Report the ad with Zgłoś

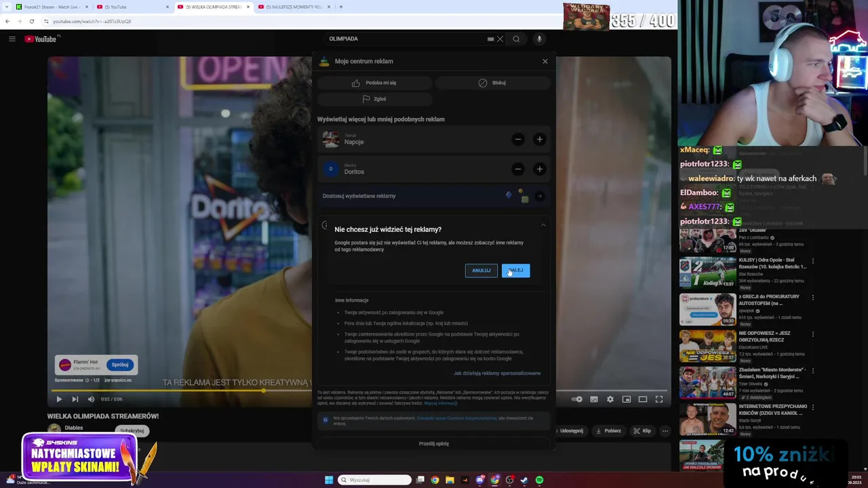(x=374, y=99)
